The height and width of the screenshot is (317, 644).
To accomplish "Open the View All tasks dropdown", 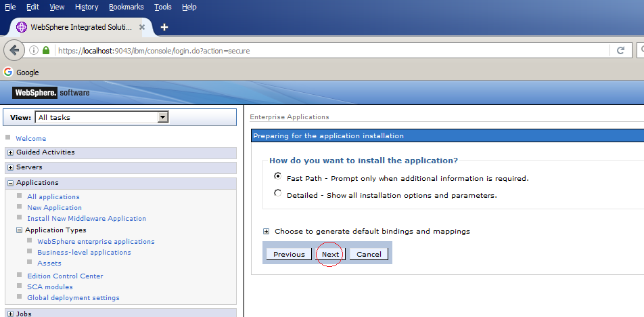I will coord(102,117).
